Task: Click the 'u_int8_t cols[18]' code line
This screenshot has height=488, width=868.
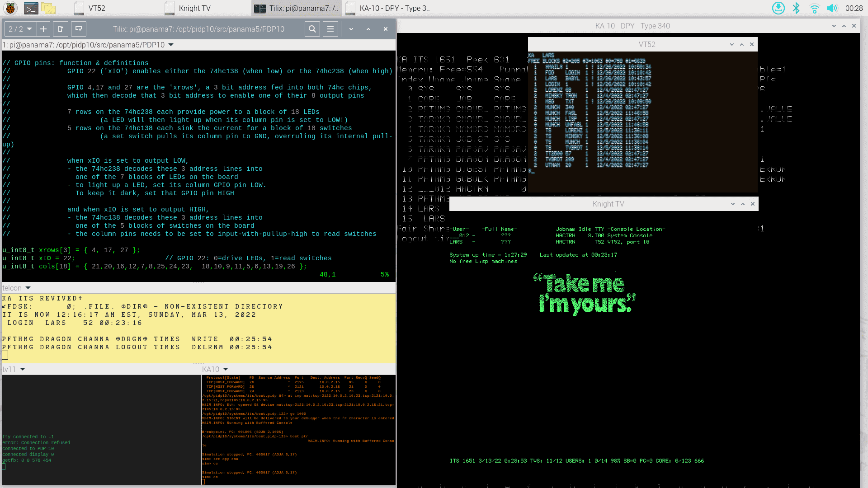Action: [155, 266]
